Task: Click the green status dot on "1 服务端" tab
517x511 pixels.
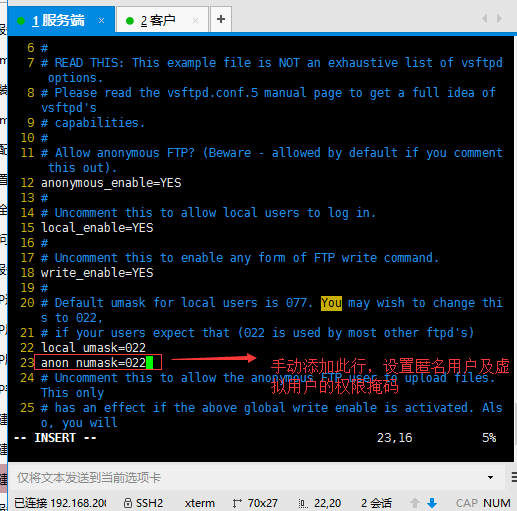Action: [21, 21]
